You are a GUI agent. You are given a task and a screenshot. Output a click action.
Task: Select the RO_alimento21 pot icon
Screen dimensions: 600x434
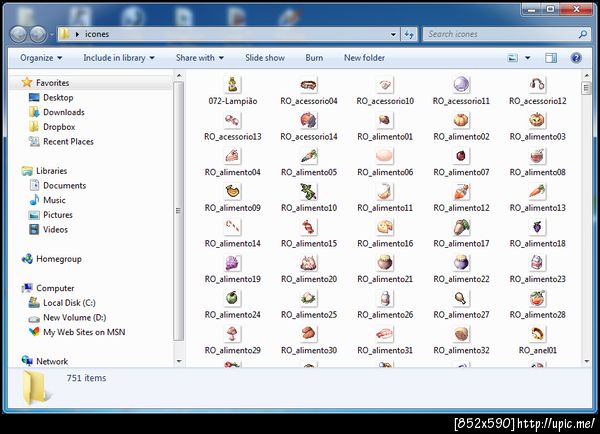point(385,263)
